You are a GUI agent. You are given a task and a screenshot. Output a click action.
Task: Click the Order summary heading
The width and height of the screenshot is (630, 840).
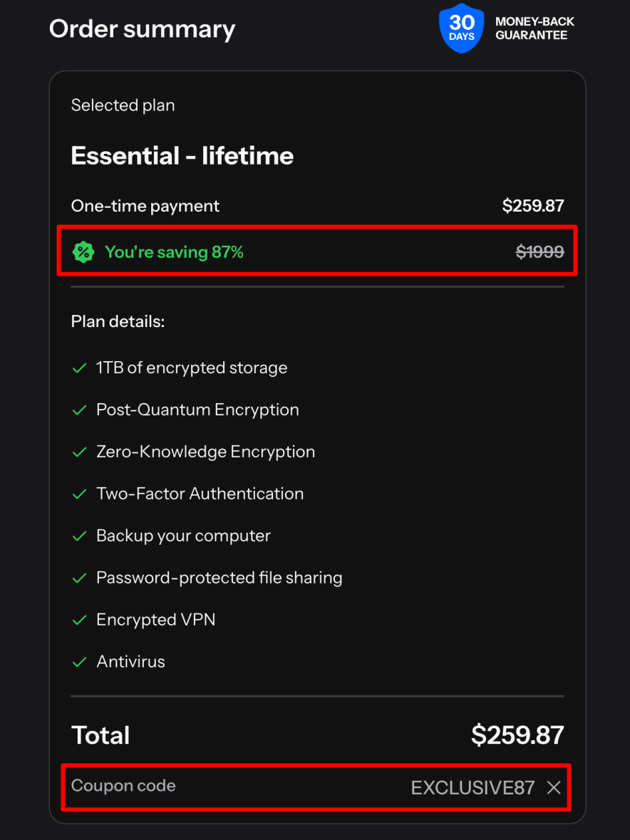pos(142,29)
